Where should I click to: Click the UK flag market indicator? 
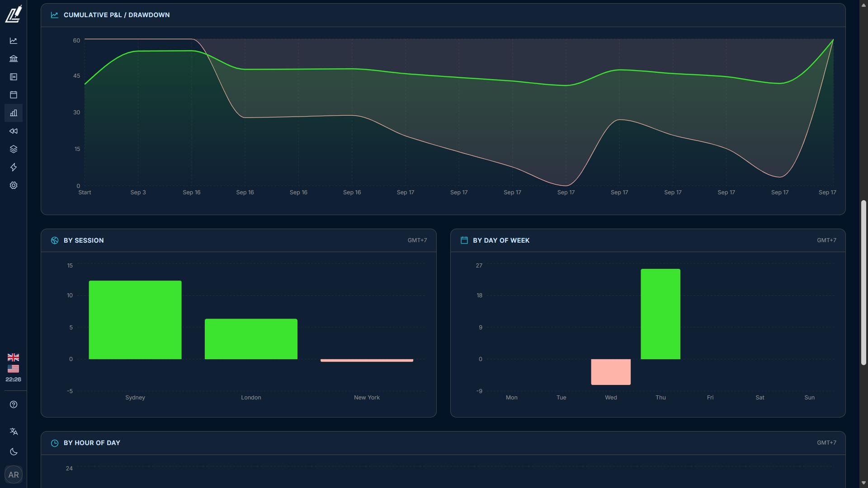coord(14,357)
